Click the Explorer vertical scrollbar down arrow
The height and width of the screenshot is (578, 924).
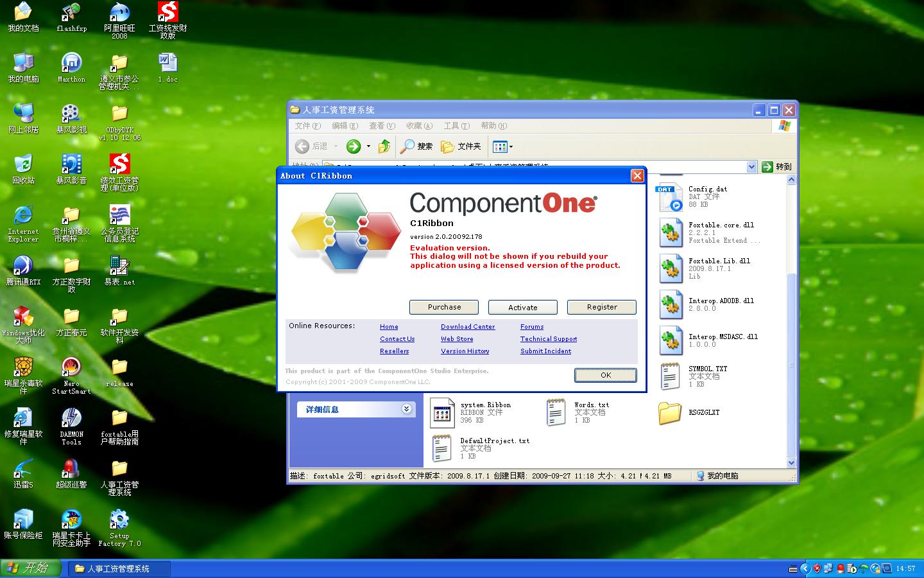click(x=791, y=462)
